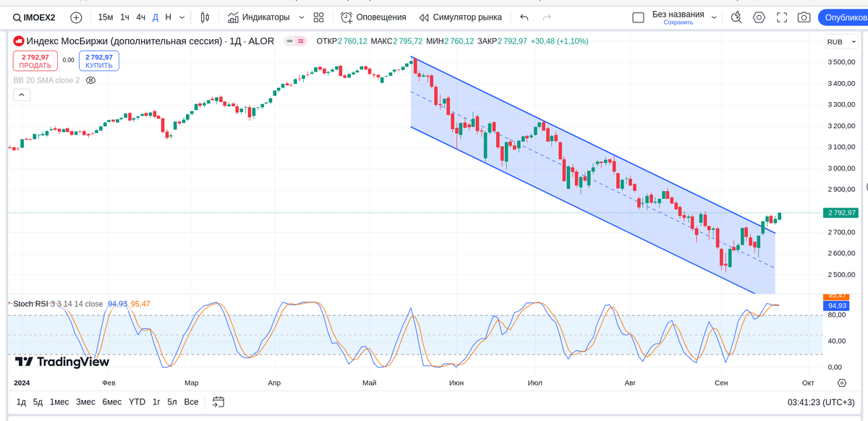
Task: Select the 5д date range
Action: click(x=38, y=401)
